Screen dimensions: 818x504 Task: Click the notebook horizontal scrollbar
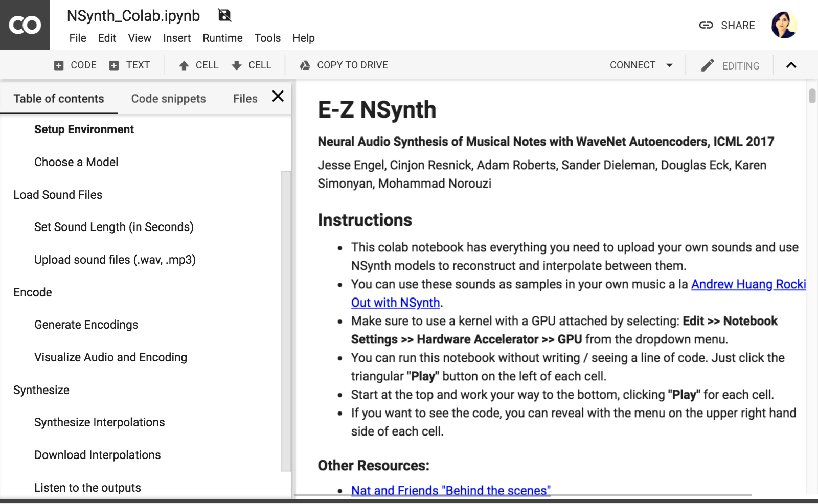[523, 495]
